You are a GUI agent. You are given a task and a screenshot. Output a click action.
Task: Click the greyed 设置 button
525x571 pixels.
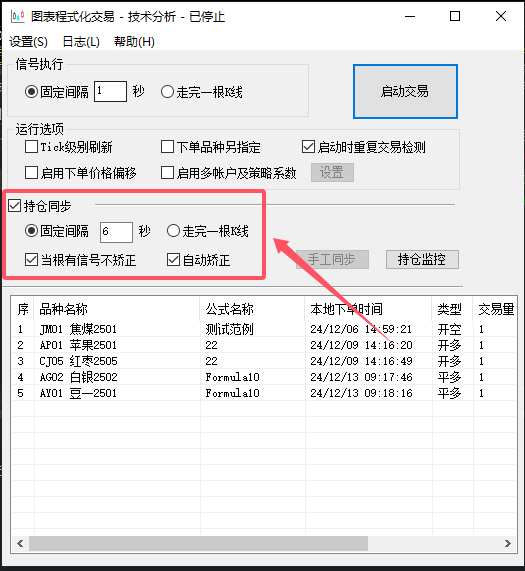pyautogui.click(x=332, y=172)
